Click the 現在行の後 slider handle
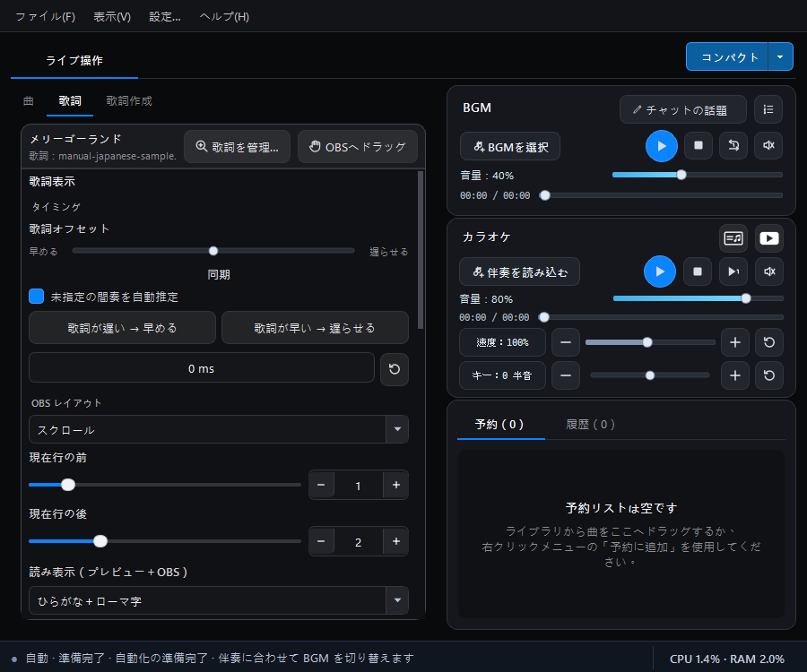Image resolution: width=807 pixels, height=672 pixels. [100, 541]
